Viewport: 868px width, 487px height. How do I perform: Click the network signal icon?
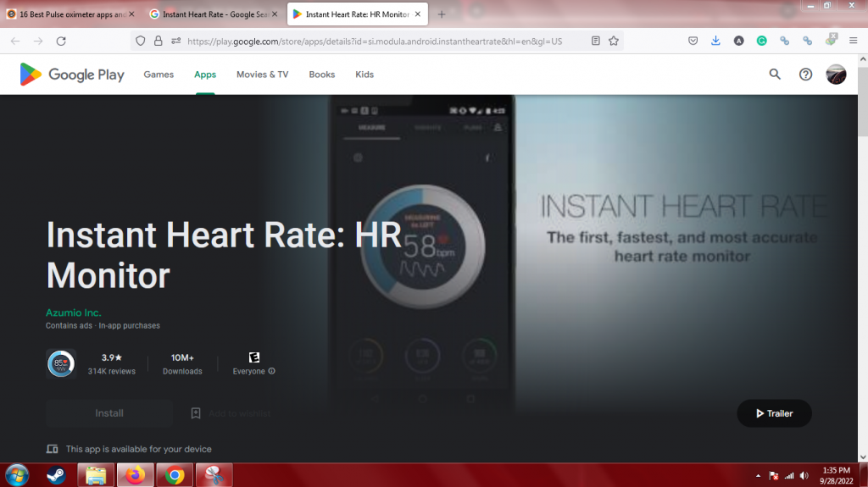(x=789, y=476)
